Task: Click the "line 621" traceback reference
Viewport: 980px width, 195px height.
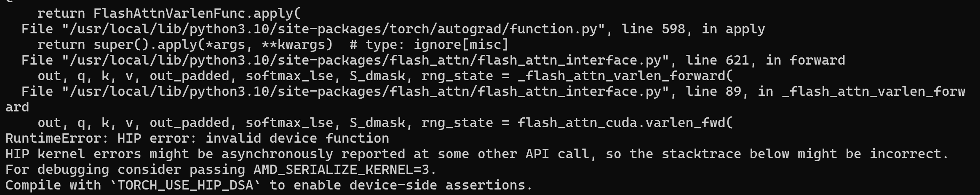Action: (717, 60)
